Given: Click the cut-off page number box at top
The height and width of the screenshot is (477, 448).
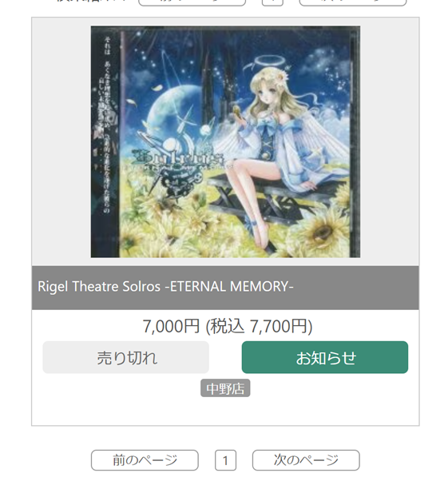Looking at the screenshot, I should tap(272, 2).
